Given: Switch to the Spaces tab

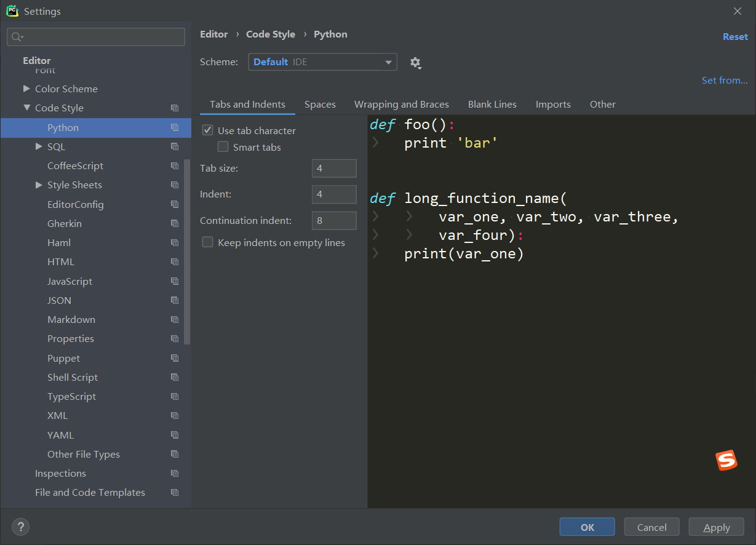Looking at the screenshot, I should pos(320,105).
